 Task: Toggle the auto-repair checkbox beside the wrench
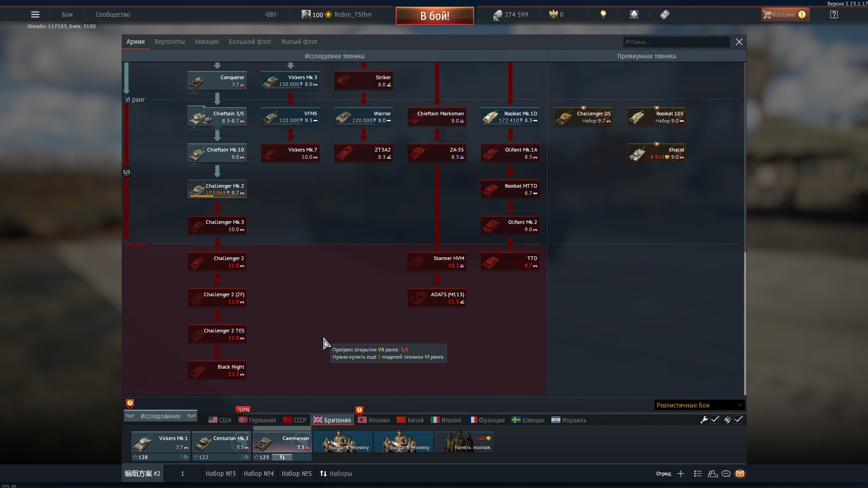point(715,420)
